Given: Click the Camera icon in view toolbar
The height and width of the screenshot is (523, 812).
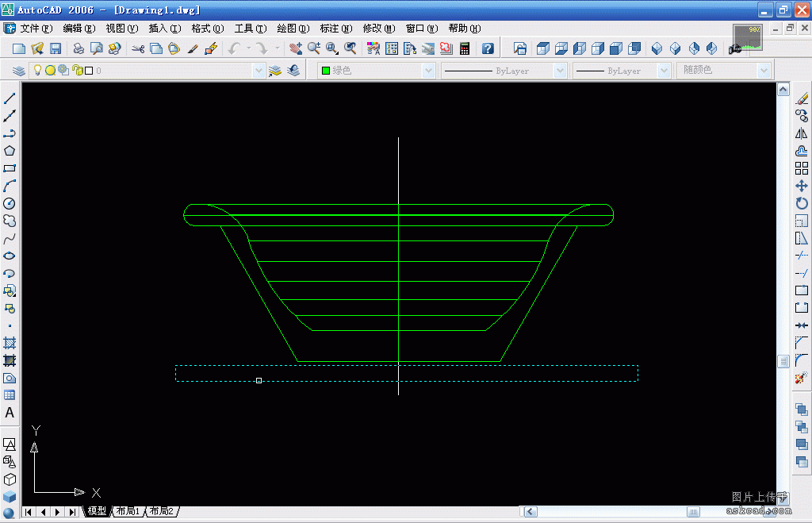Looking at the screenshot, I should 734,49.
